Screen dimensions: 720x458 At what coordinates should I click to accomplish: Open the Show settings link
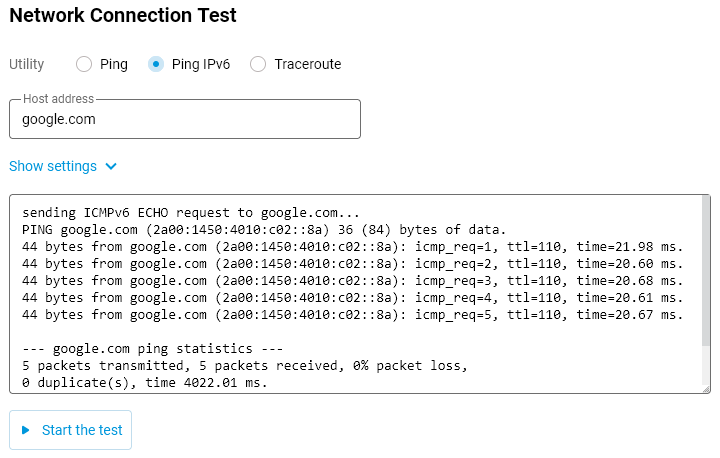tap(53, 166)
